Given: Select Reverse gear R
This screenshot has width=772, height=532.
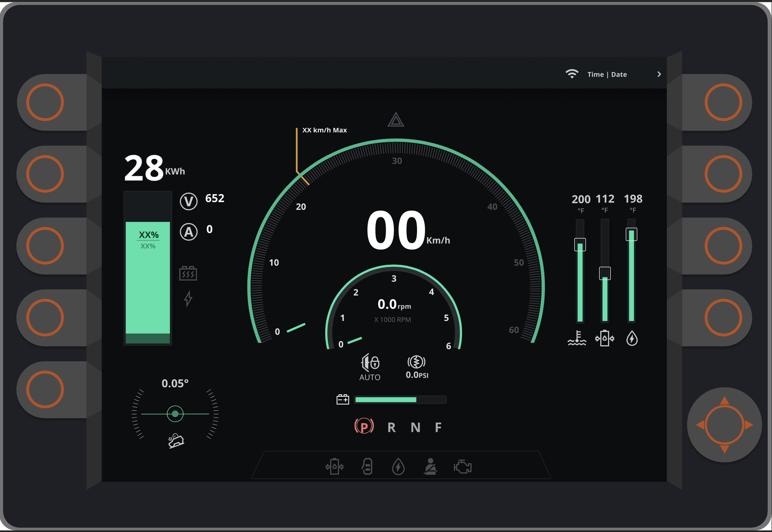Looking at the screenshot, I should [x=391, y=427].
